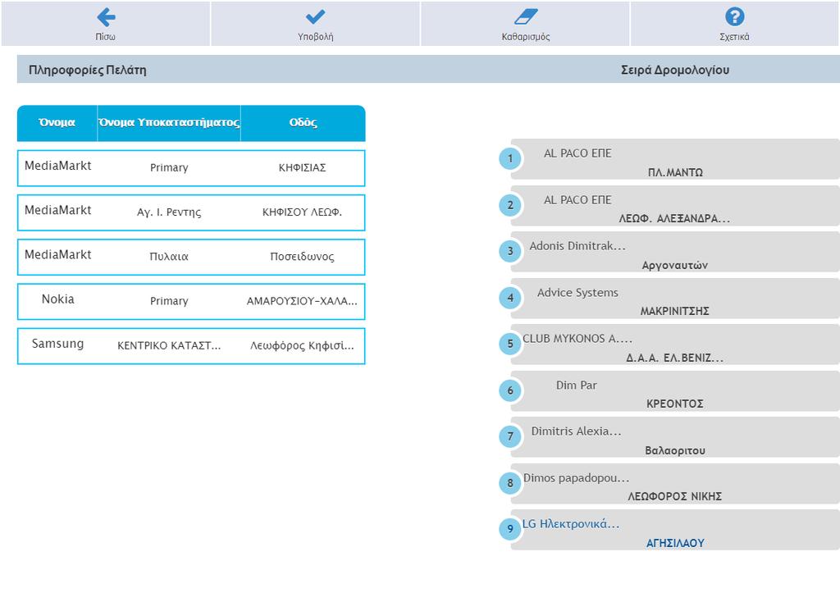
Task: Click route number 5 badge
Action: pyautogui.click(x=510, y=344)
